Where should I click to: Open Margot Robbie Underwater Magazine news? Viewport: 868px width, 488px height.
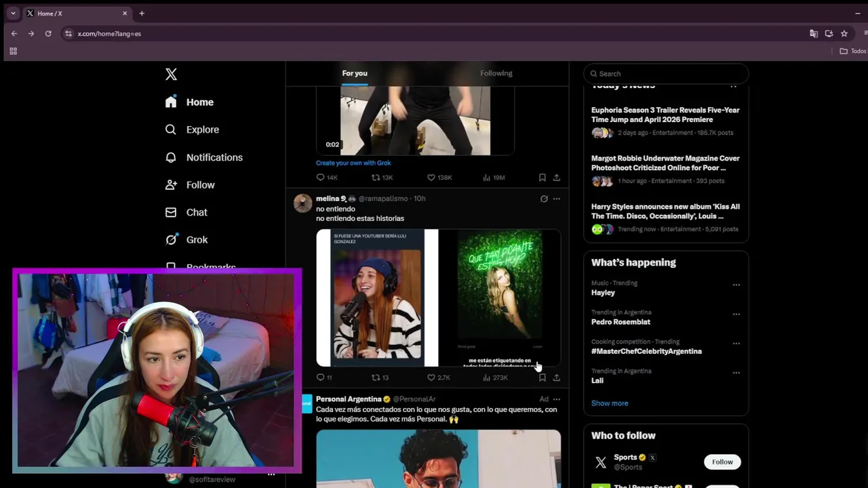[x=665, y=169]
